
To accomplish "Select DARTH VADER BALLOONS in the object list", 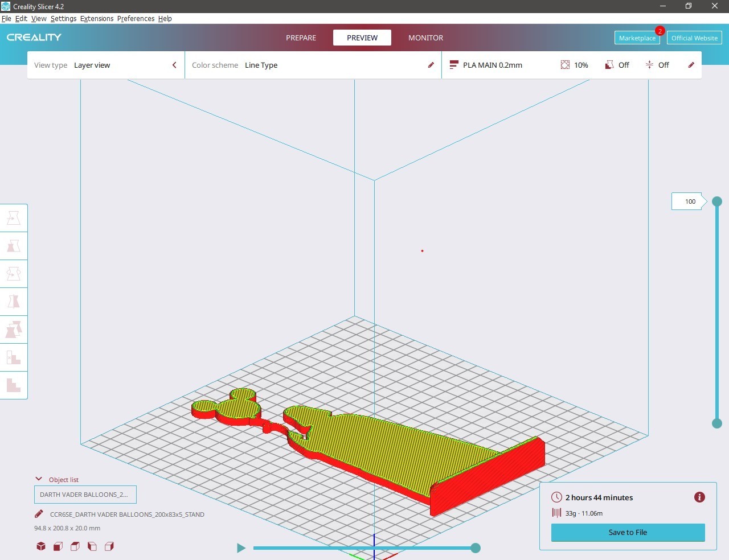I will [85, 495].
